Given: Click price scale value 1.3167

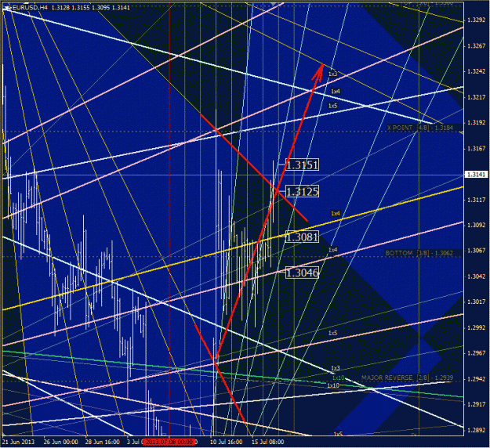Looking at the screenshot, I should click(476, 148).
